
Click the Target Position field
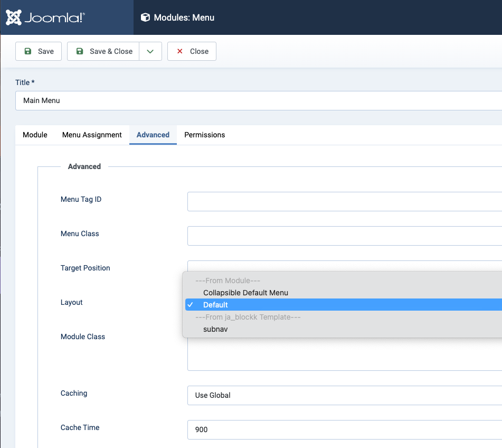[x=344, y=265]
